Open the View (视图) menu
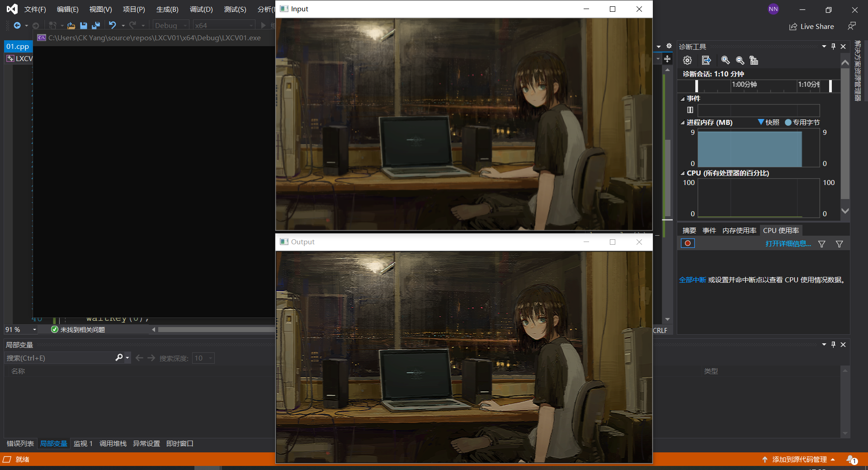Screen dimensions: 868x470 (100, 9)
